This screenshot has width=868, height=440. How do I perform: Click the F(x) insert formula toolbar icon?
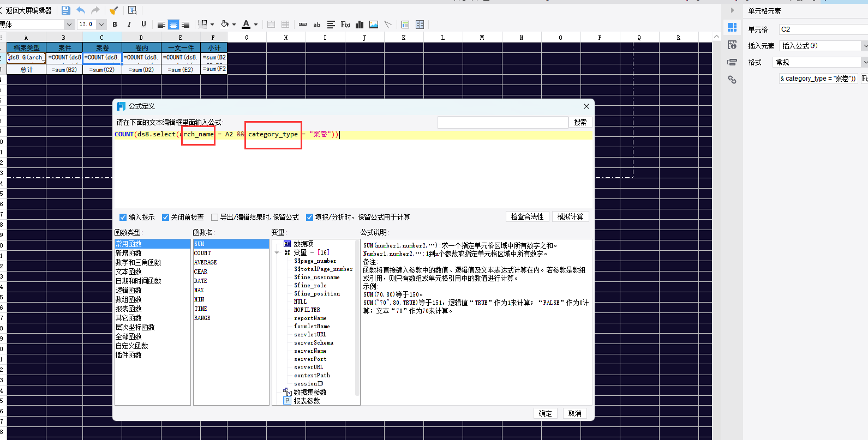345,25
